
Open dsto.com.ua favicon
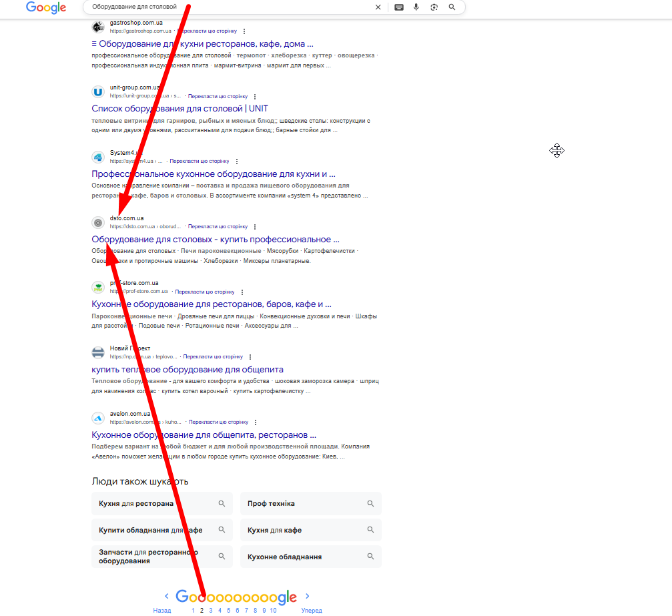(x=98, y=222)
